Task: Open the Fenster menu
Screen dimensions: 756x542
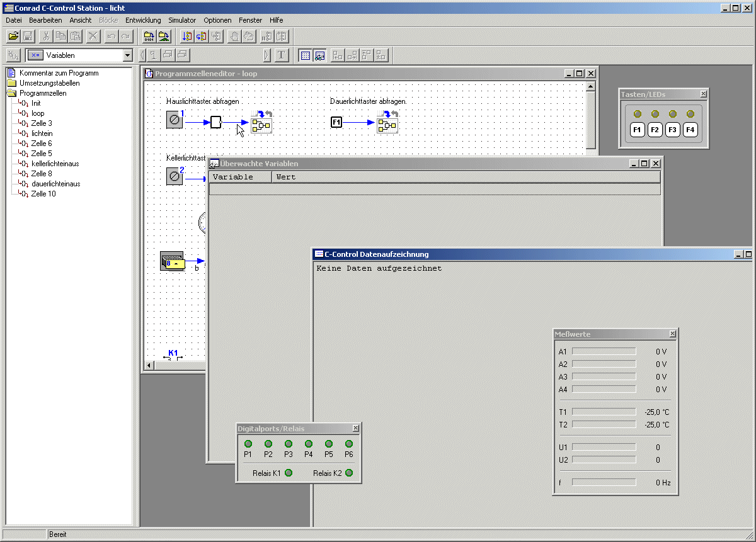Action: point(251,20)
